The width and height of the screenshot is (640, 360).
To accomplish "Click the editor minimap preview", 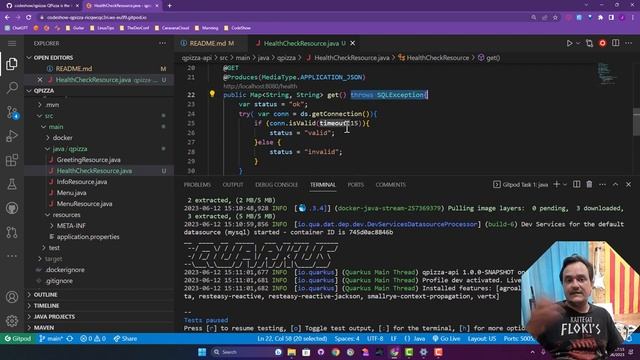I will (607, 73).
